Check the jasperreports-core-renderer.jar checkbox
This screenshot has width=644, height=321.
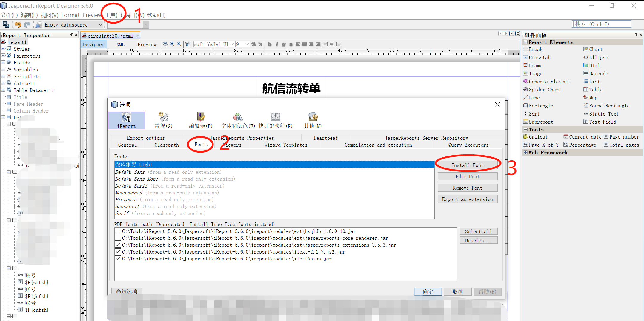(118, 238)
